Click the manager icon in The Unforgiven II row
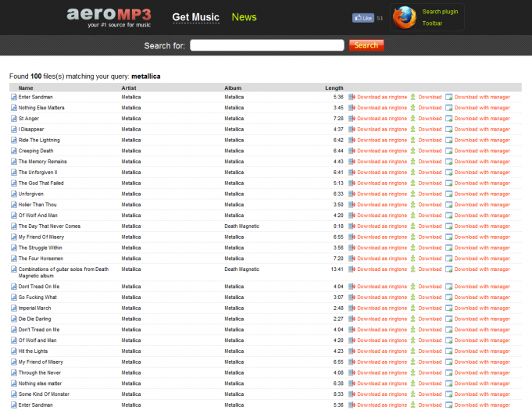 click(x=448, y=173)
